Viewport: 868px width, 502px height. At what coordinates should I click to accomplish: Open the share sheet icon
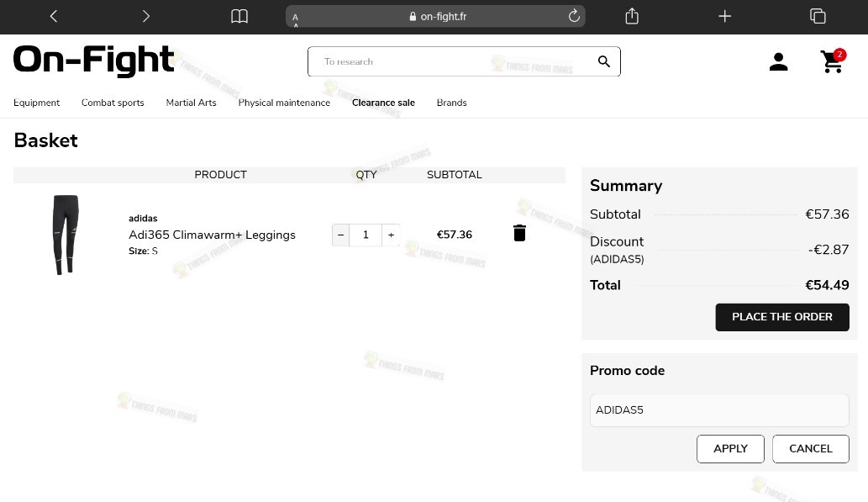pos(632,16)
